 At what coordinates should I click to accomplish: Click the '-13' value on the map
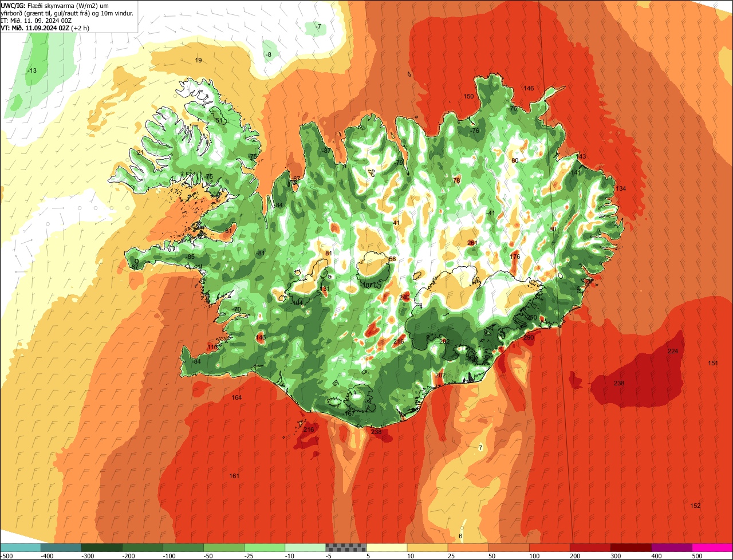pos(32,70)
